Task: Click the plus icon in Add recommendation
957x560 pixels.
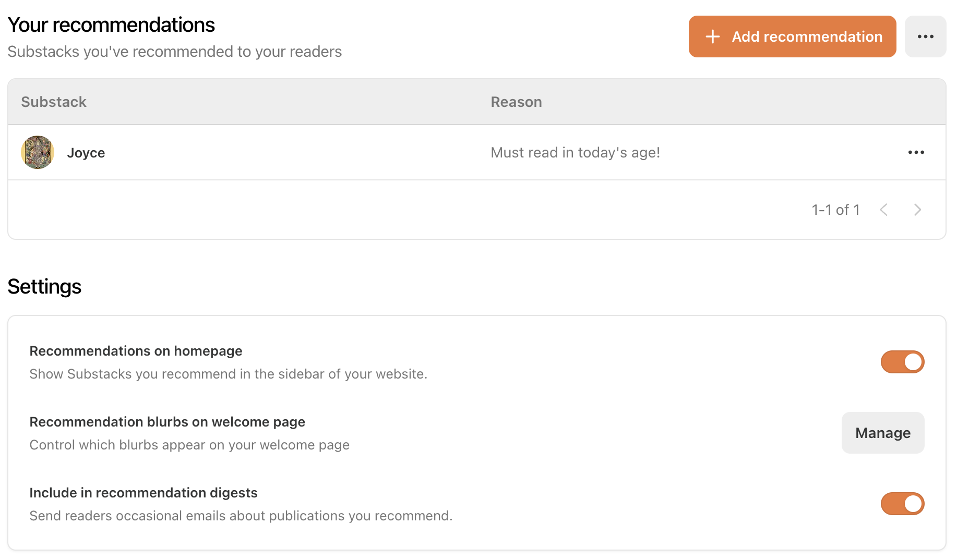Action: click(x=712, y=36)
